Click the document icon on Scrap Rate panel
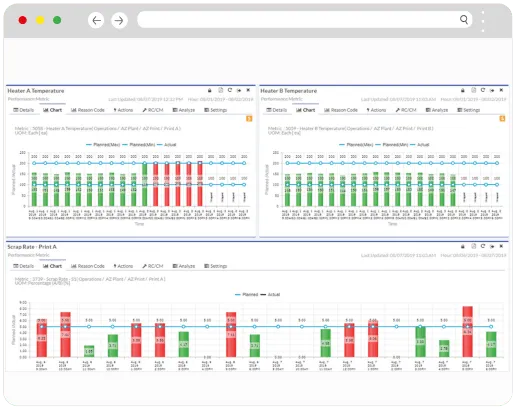The height and width of the screenshot is (409, 516). (x=473, y=246)
